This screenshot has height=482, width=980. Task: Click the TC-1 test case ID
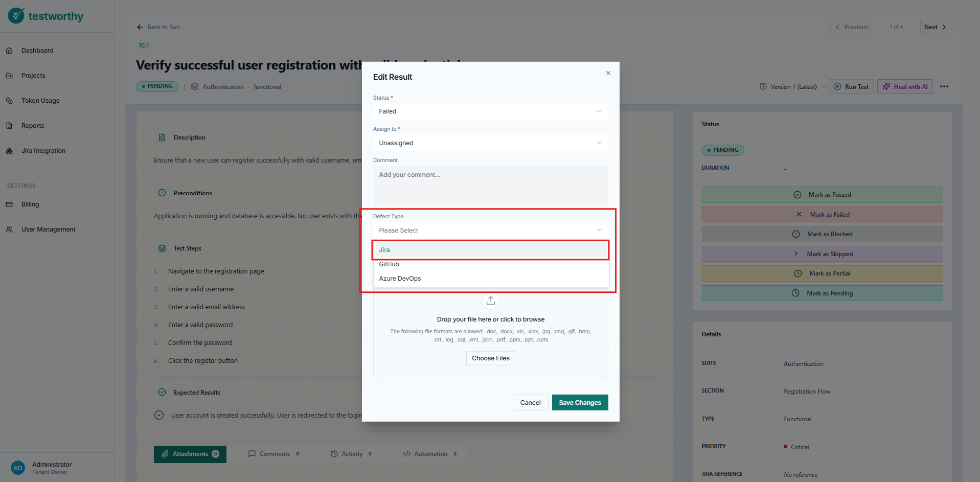pyautogui.click(x=144, y=45)
